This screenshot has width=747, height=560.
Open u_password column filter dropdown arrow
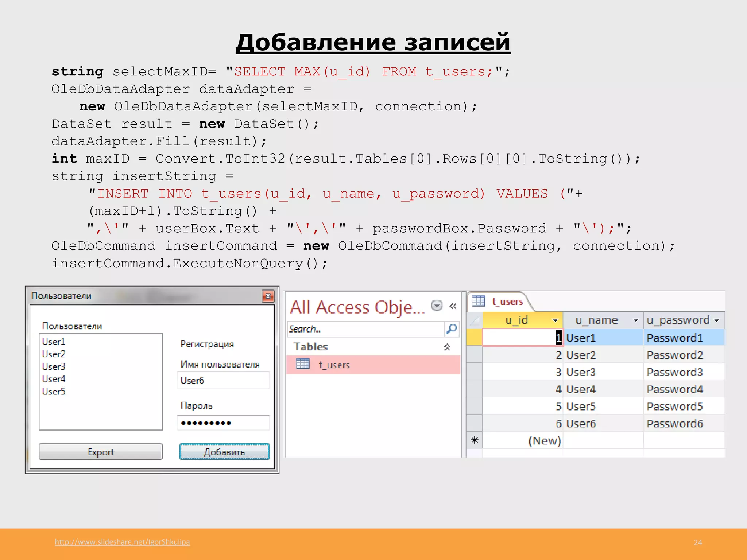716,320
